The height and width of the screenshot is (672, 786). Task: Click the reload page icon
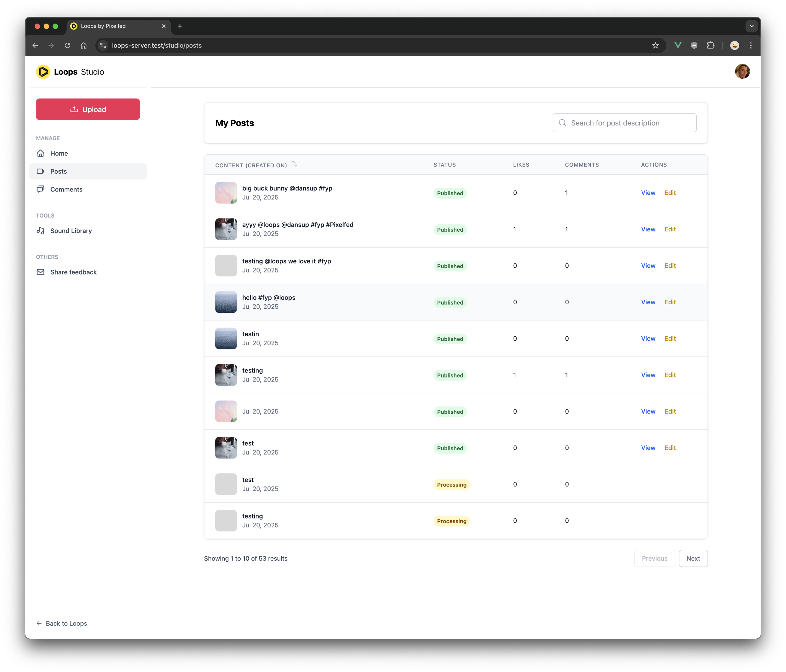point(68,45)
